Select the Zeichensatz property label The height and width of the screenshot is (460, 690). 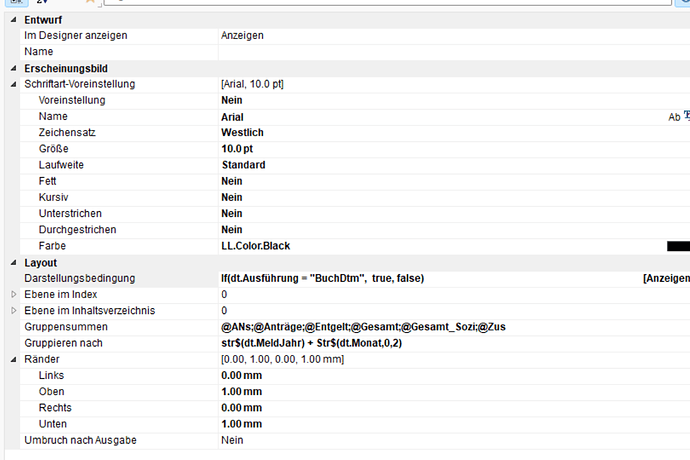(x=67, y=132)
